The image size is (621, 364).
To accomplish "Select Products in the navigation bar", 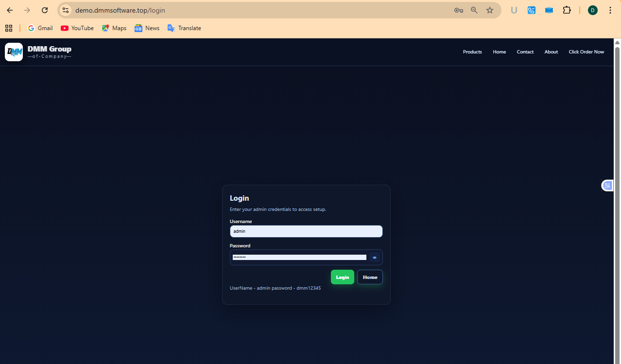I will pos(472,52).
